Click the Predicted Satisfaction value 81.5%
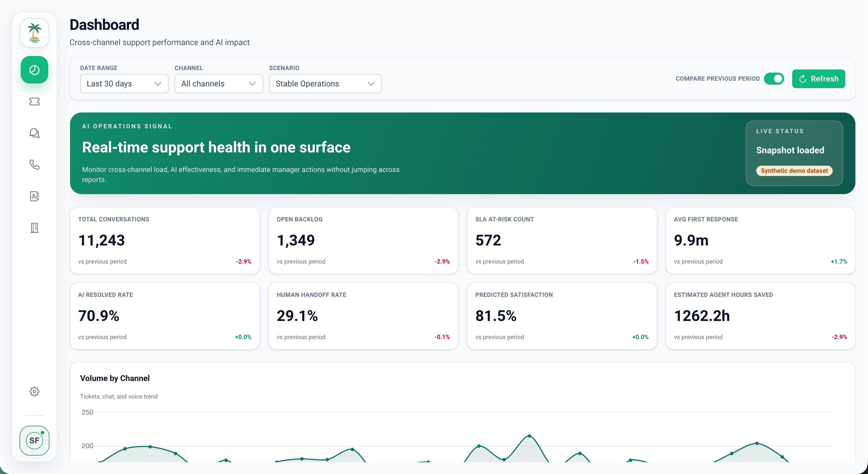Viewport: 868px width, 474px height. pos(496,316)
